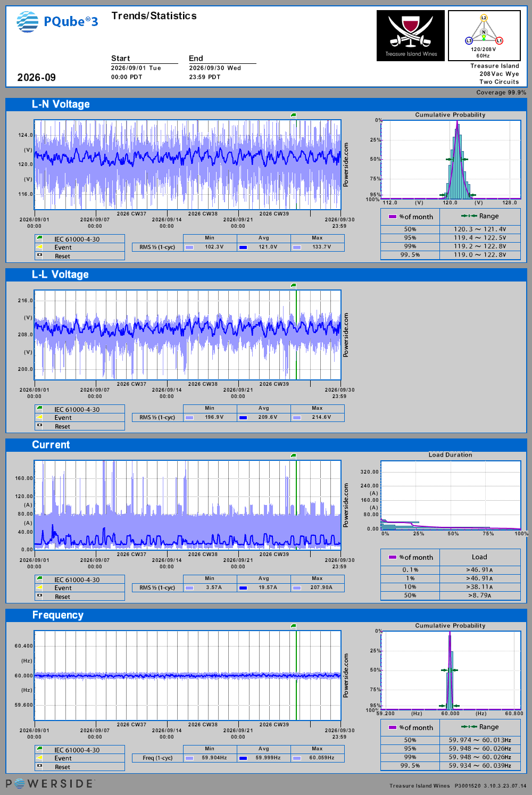Click the Avg color swatch for 59.999Hz
532x795 pixels.
243,758
